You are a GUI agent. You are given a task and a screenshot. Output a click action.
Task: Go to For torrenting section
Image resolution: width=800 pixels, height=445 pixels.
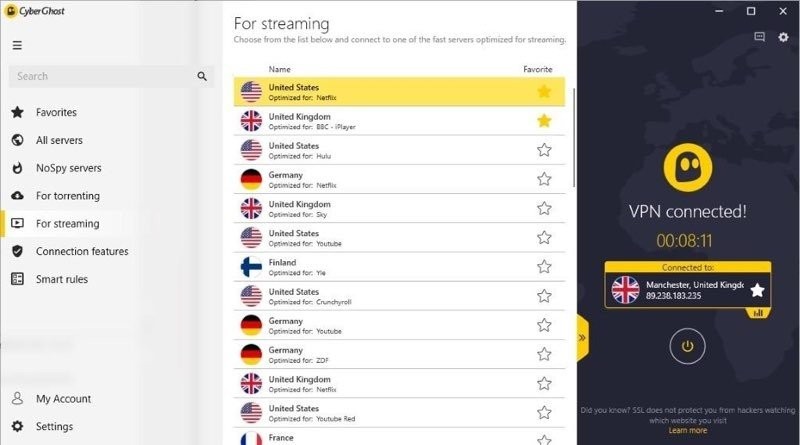67,195
